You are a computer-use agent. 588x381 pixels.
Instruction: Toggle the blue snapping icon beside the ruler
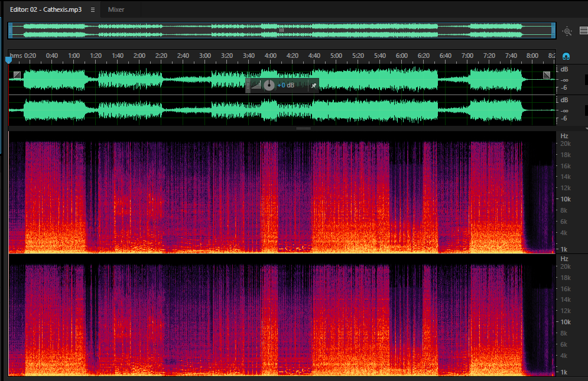pos(566,56)
